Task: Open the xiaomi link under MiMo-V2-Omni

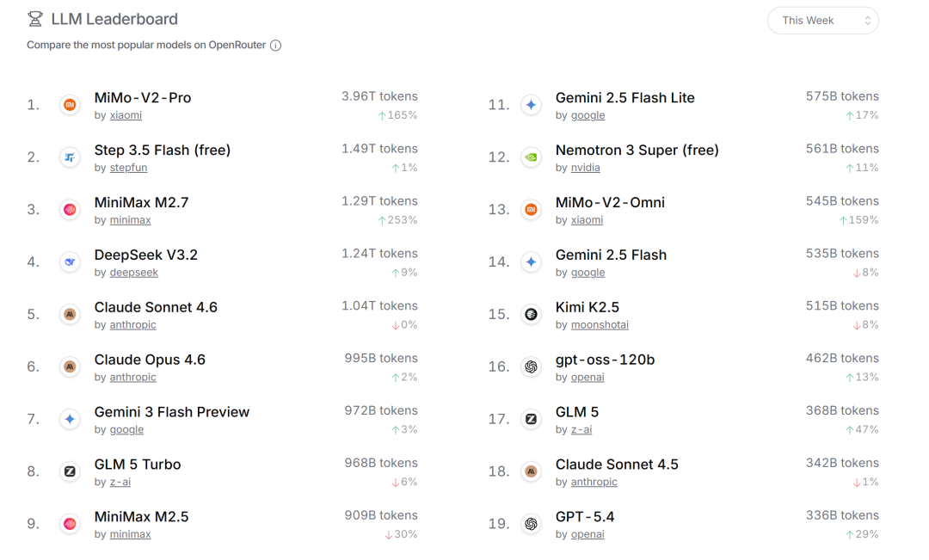Action: pyautogui.click(x=587, y=220)
